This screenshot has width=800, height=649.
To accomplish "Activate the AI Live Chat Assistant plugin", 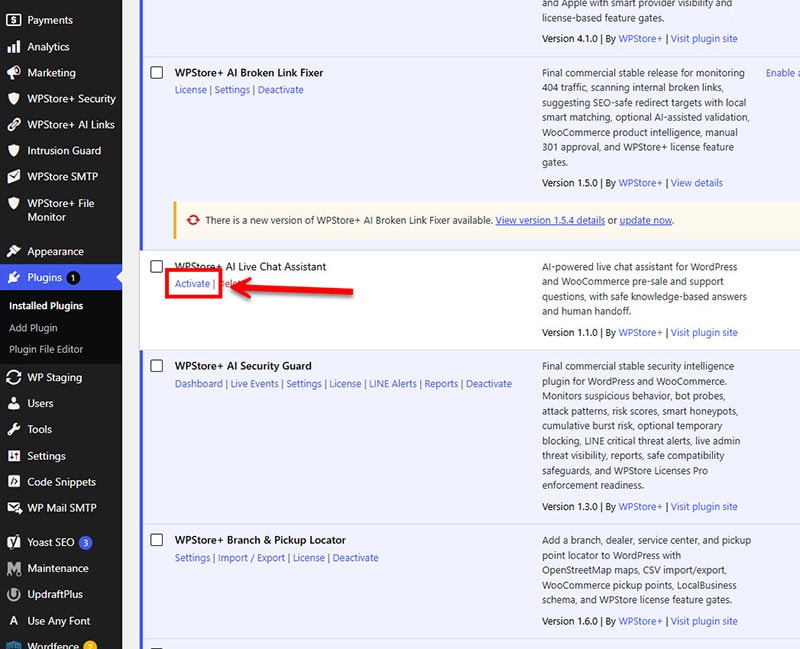I will tap(192, 284).
